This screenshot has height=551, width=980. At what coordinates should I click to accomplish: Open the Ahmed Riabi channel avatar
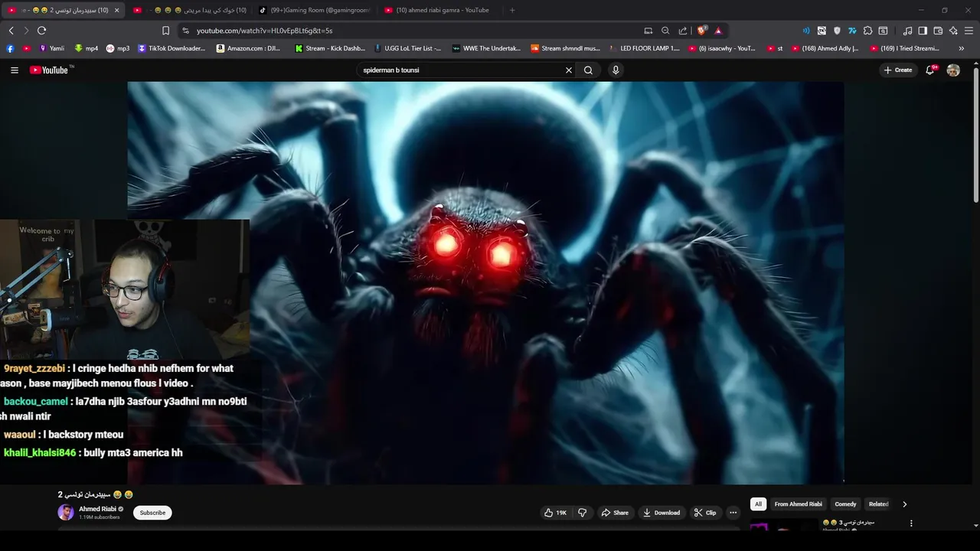coord(66,513)
